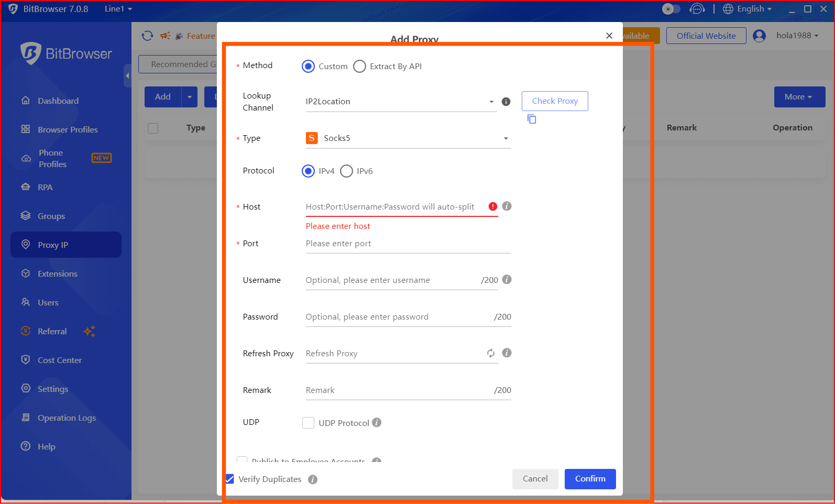The image size is (835, 504).
Task: Click the reload icon in top toolbar
Action: (x=147, y=36)
